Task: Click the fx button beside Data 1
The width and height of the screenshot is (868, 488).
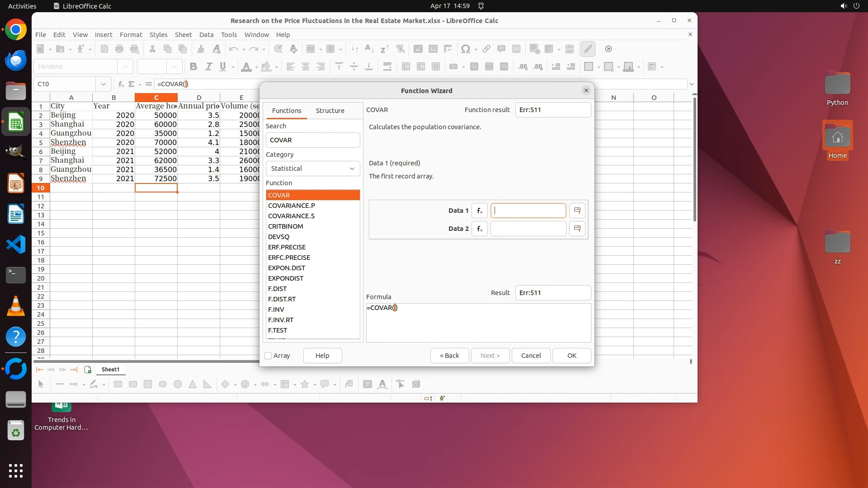Action: click(479, 211)
